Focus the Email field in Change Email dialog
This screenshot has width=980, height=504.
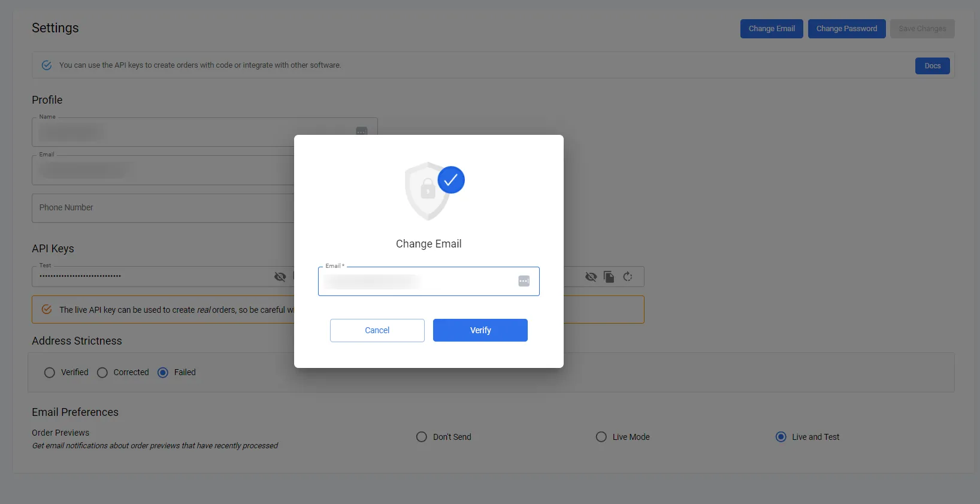click(x=428, y=281)
